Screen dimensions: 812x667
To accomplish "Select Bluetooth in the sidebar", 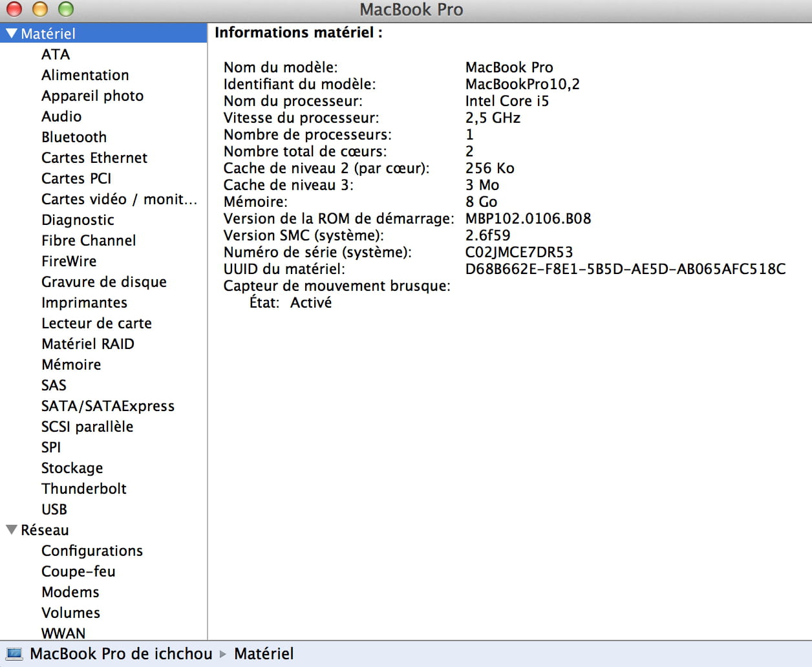I will click(x=74, y=137).
